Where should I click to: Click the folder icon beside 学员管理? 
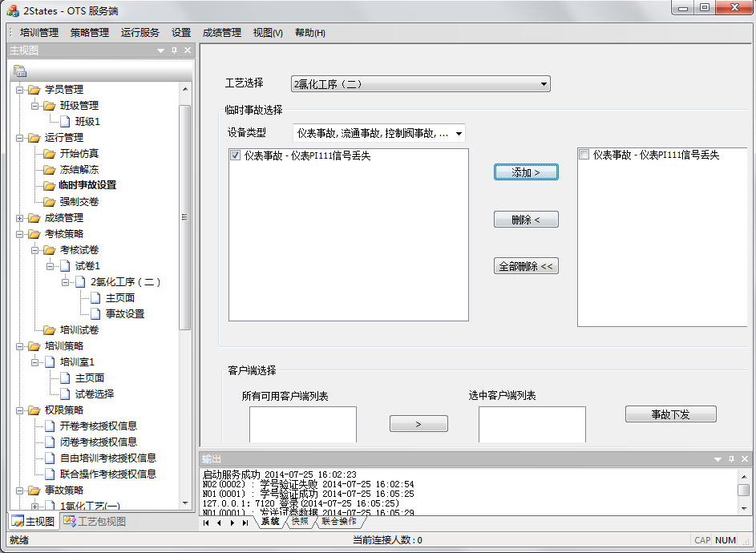coord(34,90)
